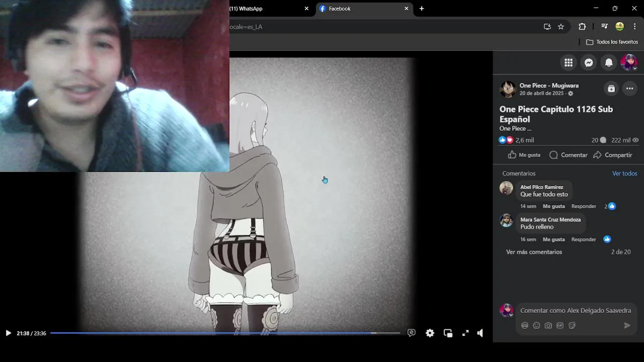Attach a photo with the camera icon
This screenshot has height=362, width=644.
point(548,325)
